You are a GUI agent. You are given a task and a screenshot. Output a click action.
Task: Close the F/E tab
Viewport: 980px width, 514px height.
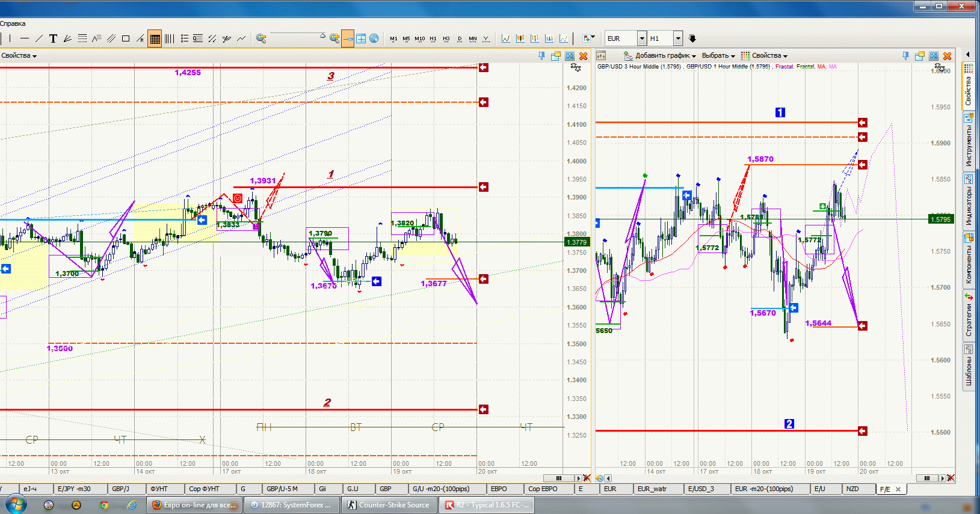point(898,489)
